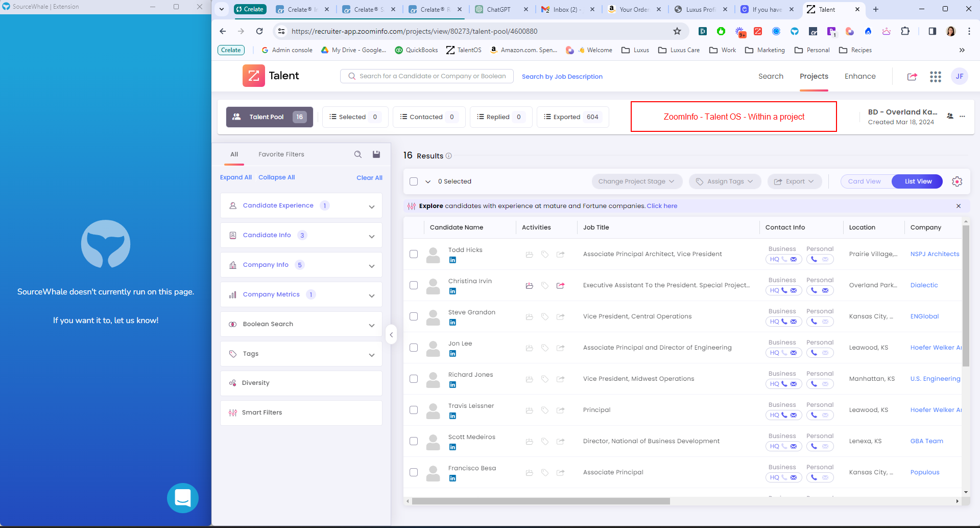
Task: Select Travis Leissner checkbox
Action: click(414, 410)
